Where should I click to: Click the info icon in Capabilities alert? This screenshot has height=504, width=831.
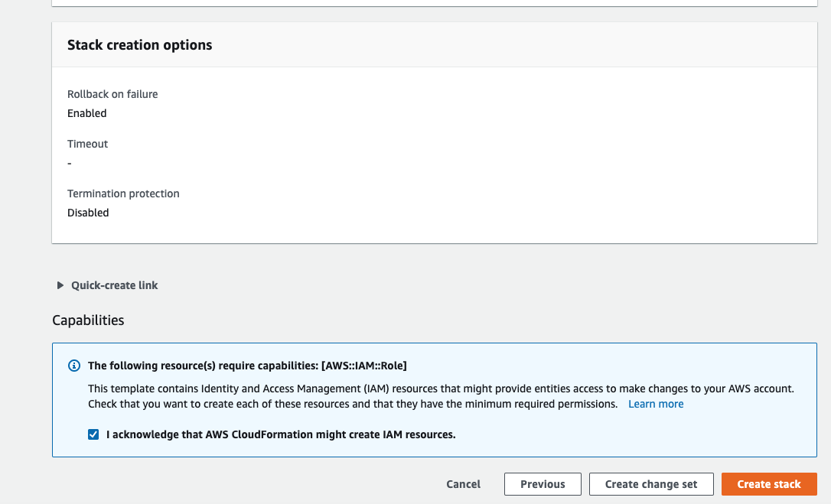click(74, 366)
